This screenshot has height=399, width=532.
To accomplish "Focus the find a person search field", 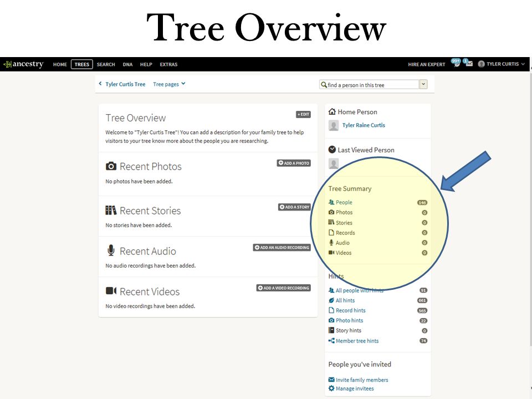I will 370,84.
